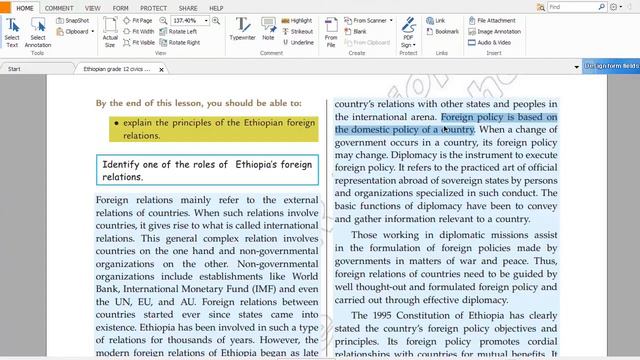
Task: Click the highlighted 'Foreign policy is based on' sentence
Action: click(499, 117)
